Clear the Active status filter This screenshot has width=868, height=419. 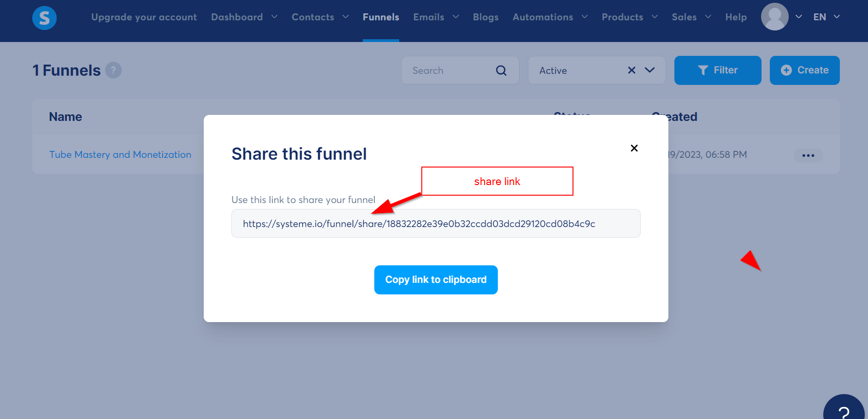[632, 70]
